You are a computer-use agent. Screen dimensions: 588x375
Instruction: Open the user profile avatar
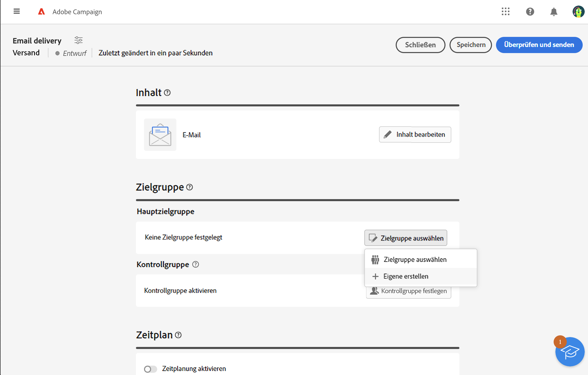click(x=578, y=12)
